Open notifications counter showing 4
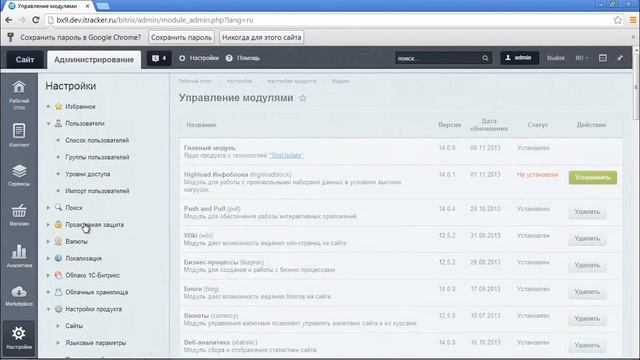640x360 pixels. (x=159, y=58)
